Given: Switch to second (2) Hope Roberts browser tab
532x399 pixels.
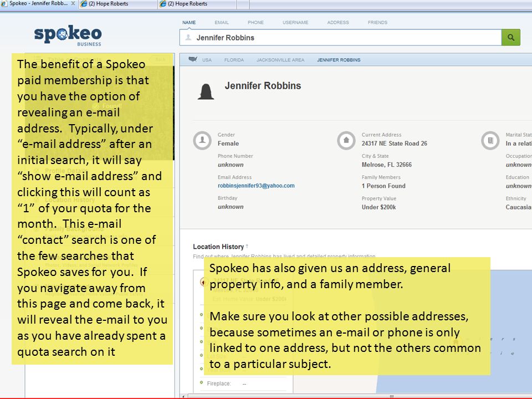Looking at the screenshot, I should coord(197,4).
